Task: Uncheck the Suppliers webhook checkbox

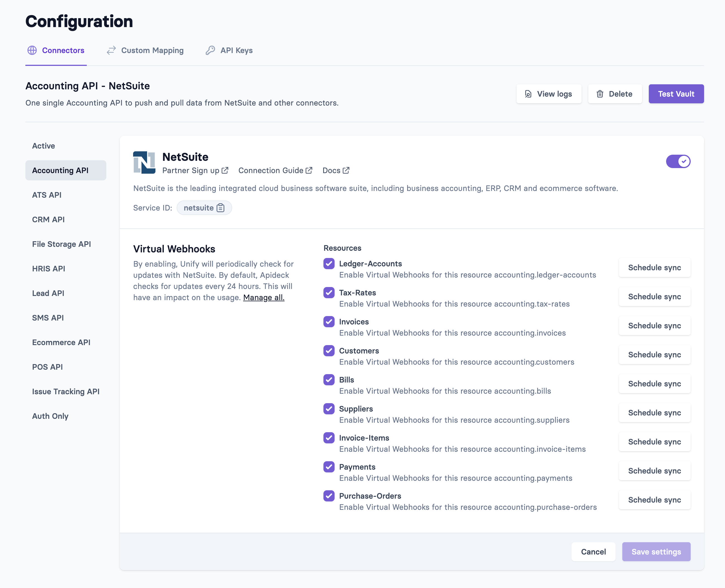Action: 329,409
